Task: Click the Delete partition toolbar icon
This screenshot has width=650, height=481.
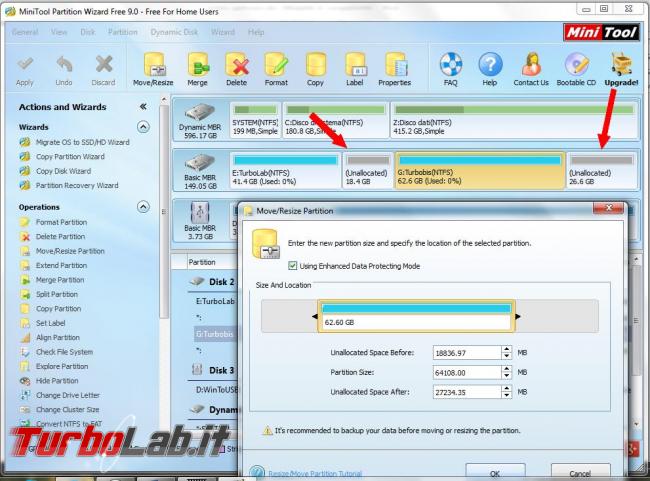Action: click(x=237, y=65)
